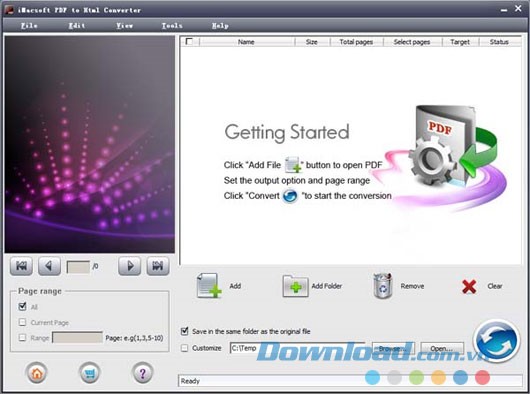Toggle the All page range checkbox
Image resolution: width=530 pixels, height=394 pixels.
click(22, 306)
